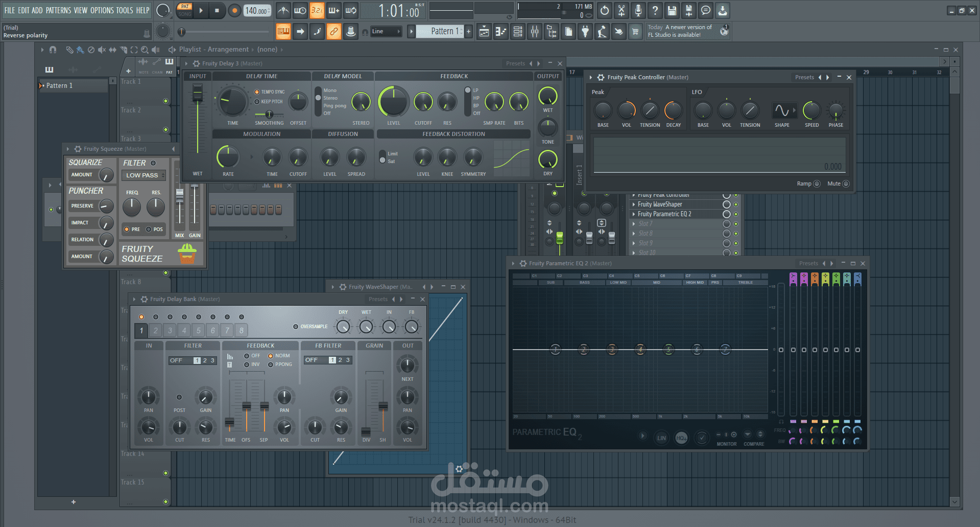
Task: Open the Browser view icon
Action: click(552, 32)
